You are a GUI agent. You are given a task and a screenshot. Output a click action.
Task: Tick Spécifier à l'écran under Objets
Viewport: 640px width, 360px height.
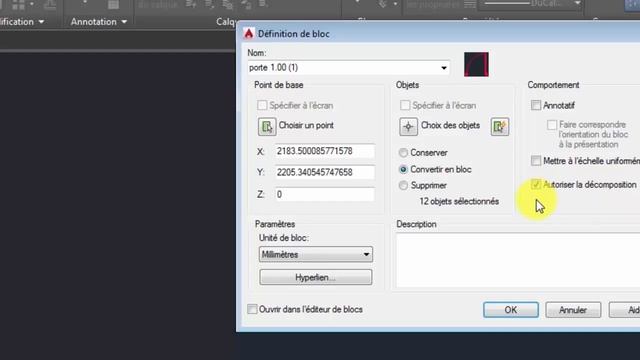point(405,105)
